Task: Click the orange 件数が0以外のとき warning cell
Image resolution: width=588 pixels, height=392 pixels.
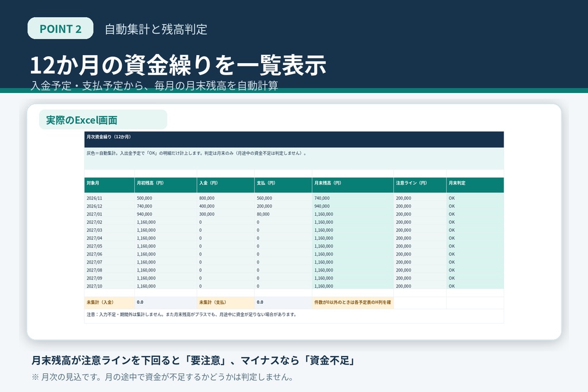Action: pos(353,302)
